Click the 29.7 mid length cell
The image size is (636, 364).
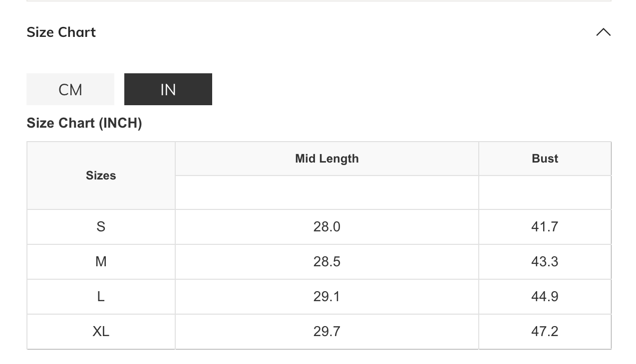click(326, 332)
